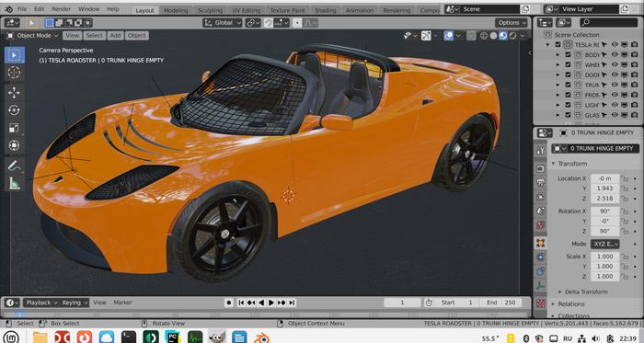Select the Scale tool
The height and width of the screenshot is (343, 644).
coord(14,128)
